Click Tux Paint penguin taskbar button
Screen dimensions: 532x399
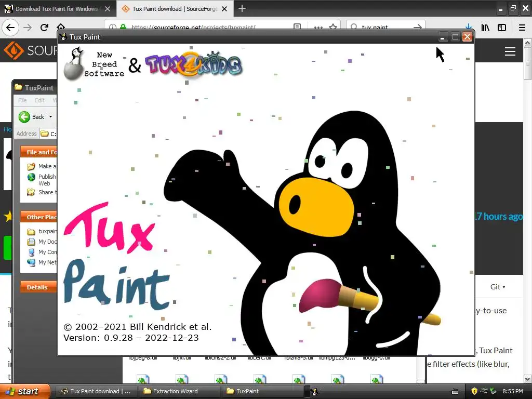point(314,392)
